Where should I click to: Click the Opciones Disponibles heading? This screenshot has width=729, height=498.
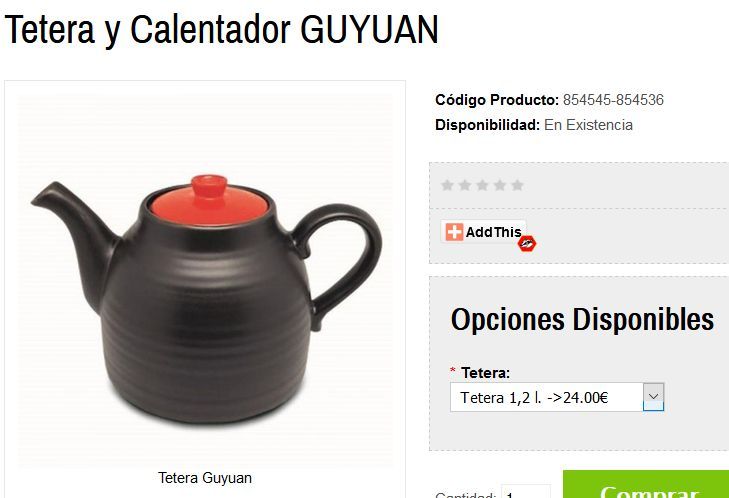tap(582, 319)
